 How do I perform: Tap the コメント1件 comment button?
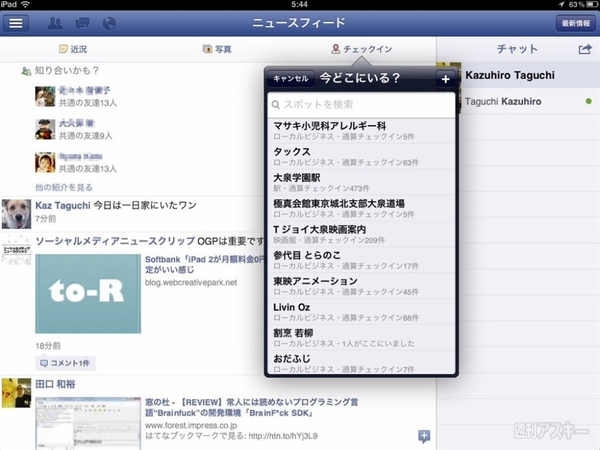(x=65, y=363)
